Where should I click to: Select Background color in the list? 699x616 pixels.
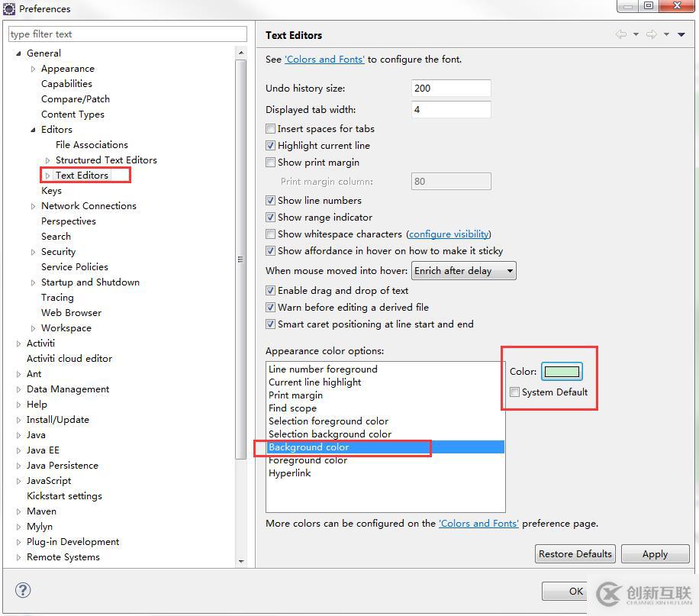[x=385, y=447]
